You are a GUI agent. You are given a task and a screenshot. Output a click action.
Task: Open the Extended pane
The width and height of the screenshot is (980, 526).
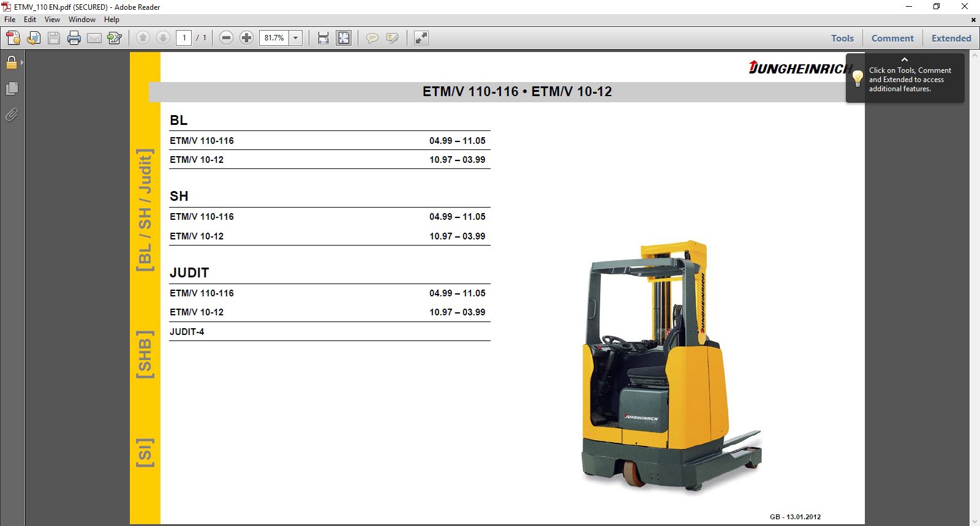951,38
